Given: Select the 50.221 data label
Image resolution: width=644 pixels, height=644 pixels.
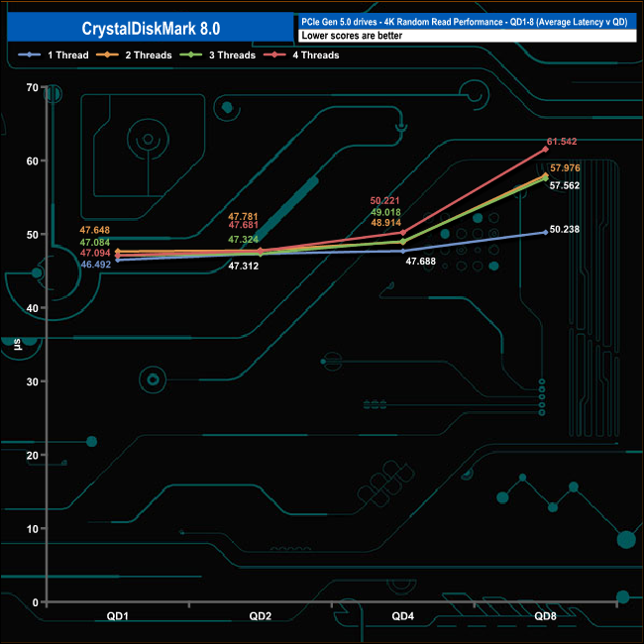Looking at the screenshot, I should (x=384, y=200).
